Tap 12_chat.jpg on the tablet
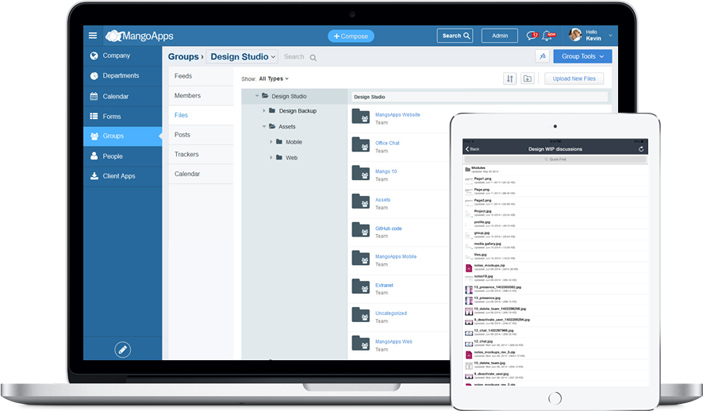The image size is (703, 411). [x=555, y=343]
